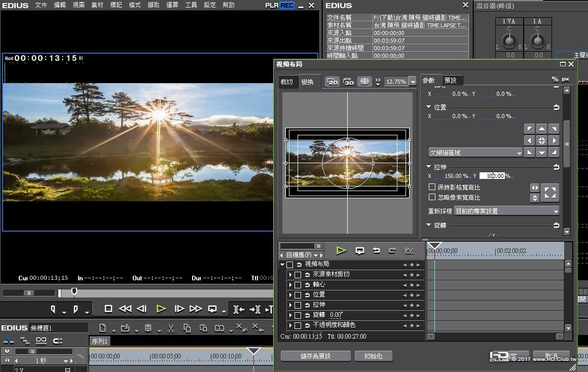Click the 儲存為預設 button
Screen dimensions: 588x372
click(x=315, y=356)
